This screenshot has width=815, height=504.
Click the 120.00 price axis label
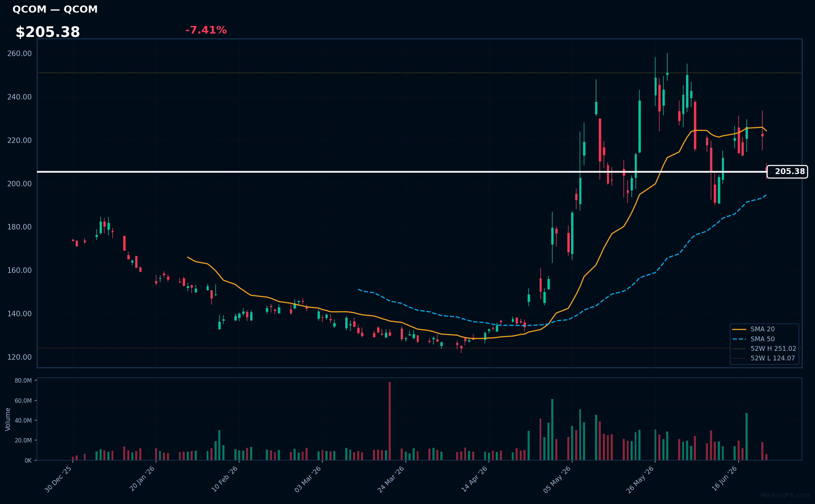tap(20, 357)
